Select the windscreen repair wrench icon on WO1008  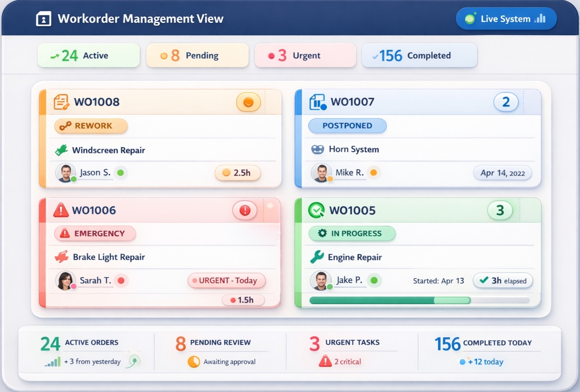[x=62, y=150]
